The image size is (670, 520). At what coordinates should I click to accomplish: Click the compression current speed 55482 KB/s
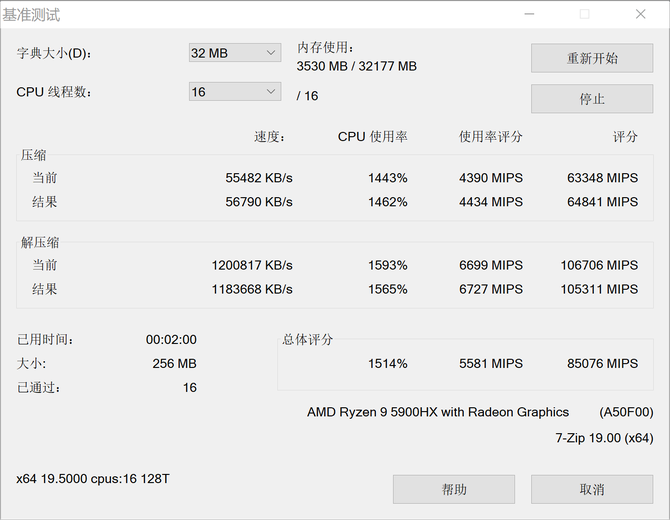tap(259, 178)
